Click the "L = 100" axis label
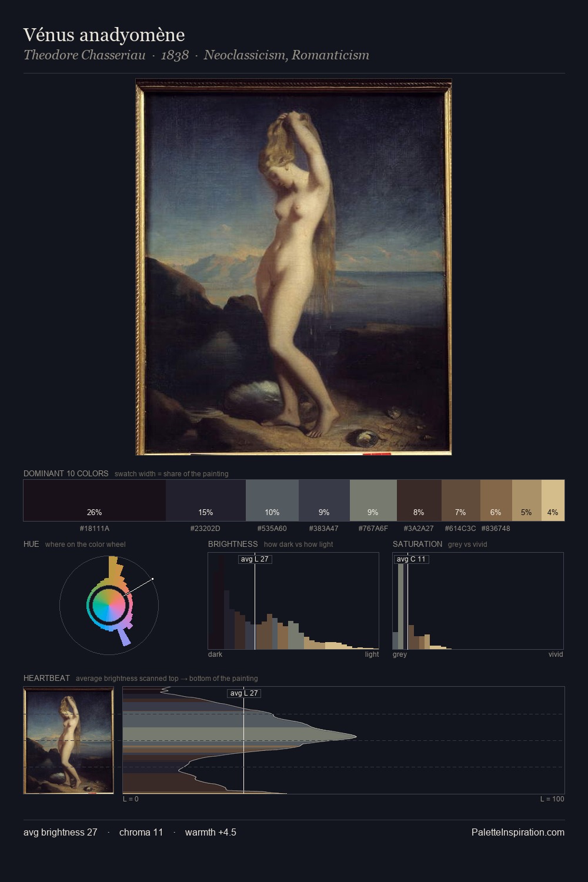 click(x=552, y=799)
